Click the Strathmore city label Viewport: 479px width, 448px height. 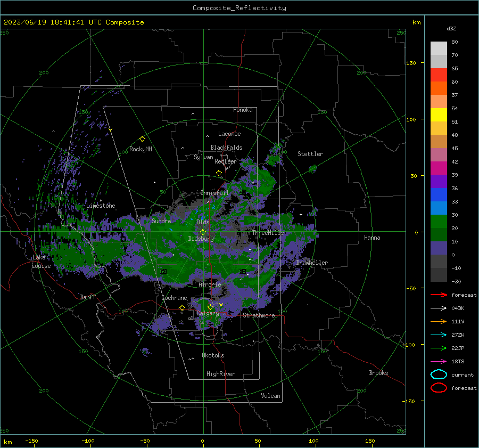click(259, 315)
